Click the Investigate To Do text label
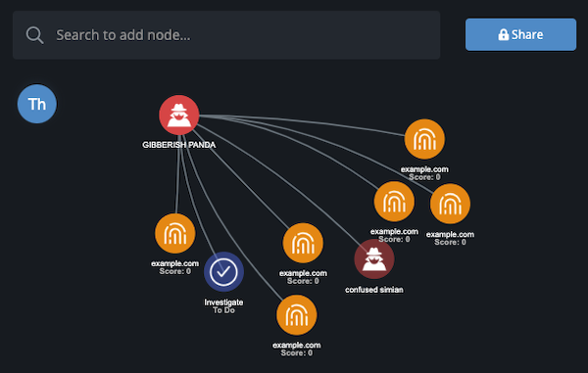Image resolution: width=588 pixels, height=373 pixels. 223,306
